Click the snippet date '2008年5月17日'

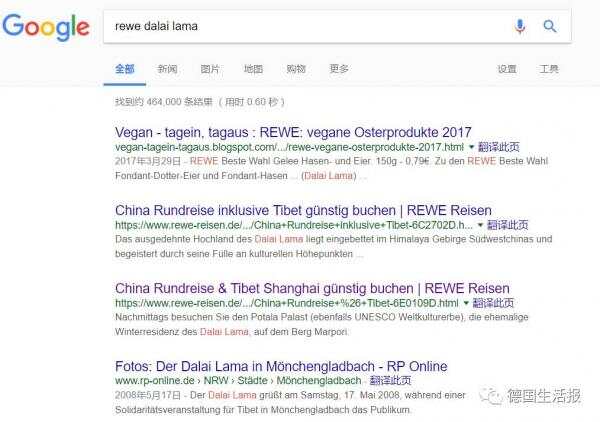click(x=148, y=395)
